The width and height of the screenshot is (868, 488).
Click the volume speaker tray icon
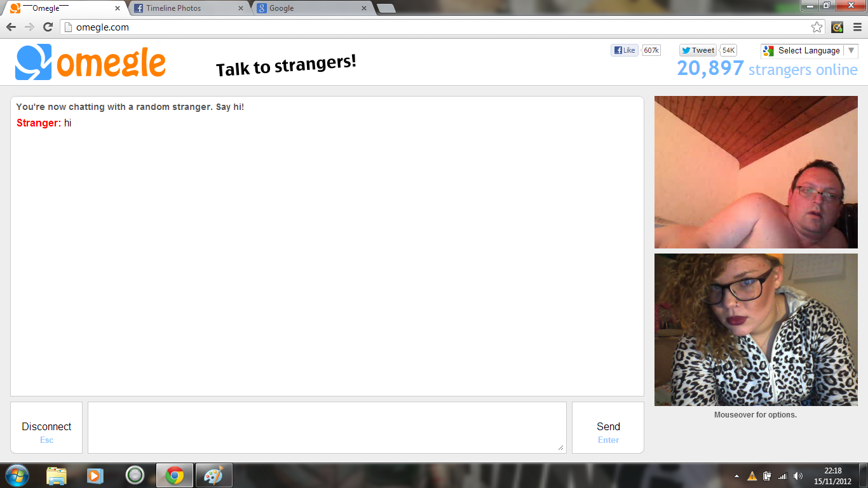pyautogui.click(x=798, y=476)
